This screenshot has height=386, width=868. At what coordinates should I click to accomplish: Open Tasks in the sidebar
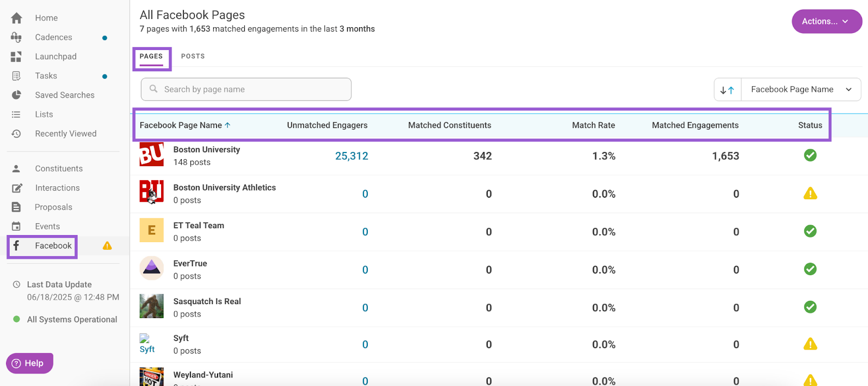point(46,76)
